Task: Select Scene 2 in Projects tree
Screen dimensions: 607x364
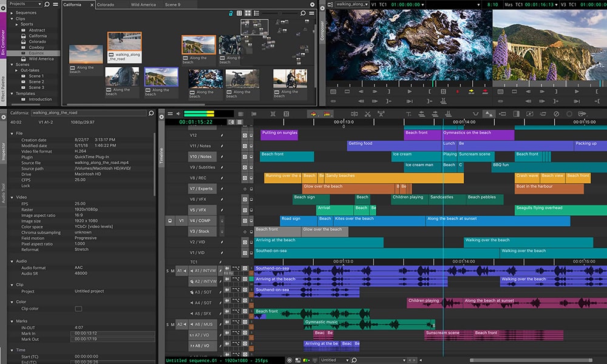Action: click(36, 82)
